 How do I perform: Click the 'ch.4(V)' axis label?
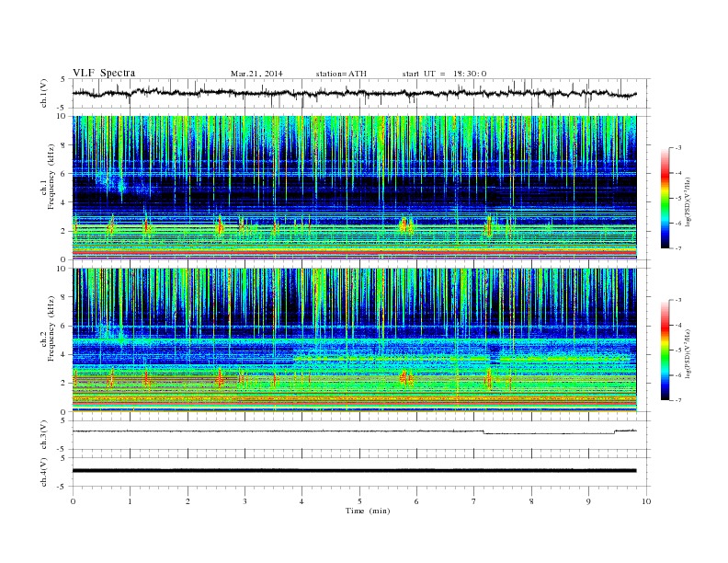(x=44, y=472)
